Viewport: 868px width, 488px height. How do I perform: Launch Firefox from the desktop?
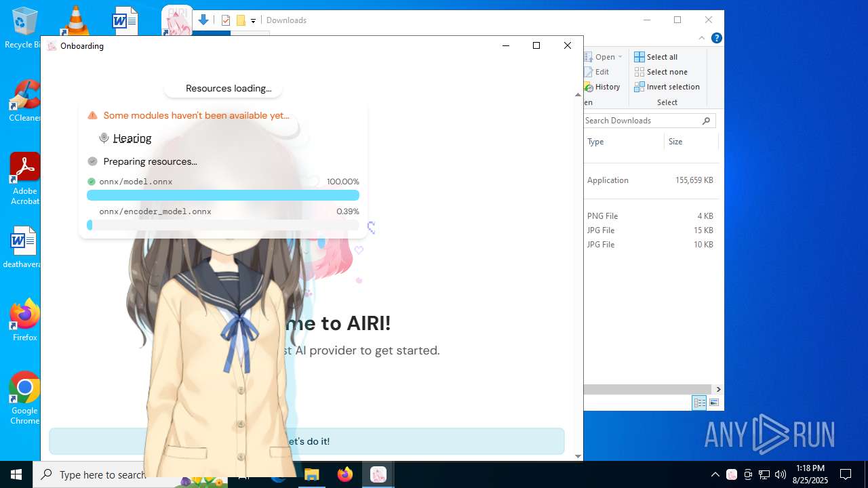pos(24,320)
